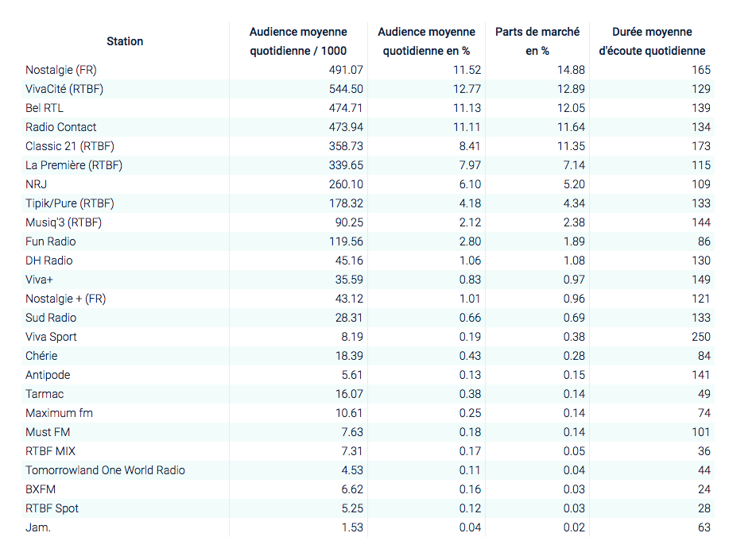Viewport: 756px width, 560px height.
Task: Select the Bel RTL row label
Action: tap(47, 108)
